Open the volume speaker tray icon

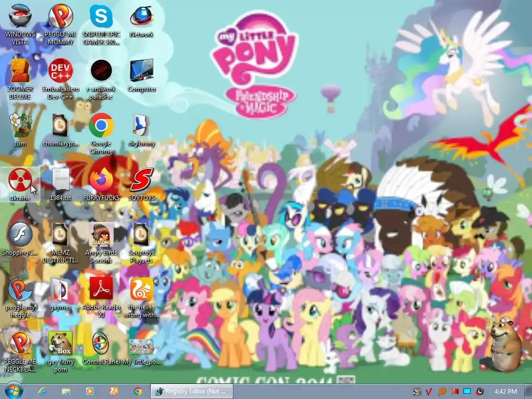tap(480, 392)
